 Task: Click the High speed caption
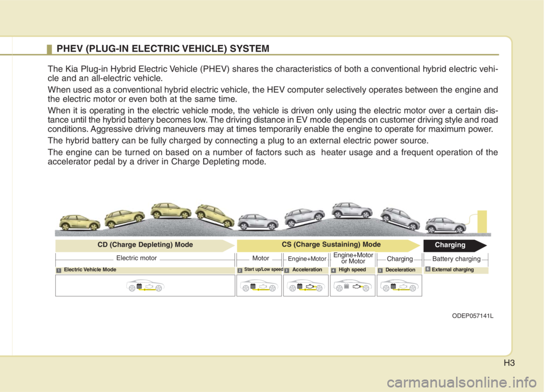[x=352, y=269]
